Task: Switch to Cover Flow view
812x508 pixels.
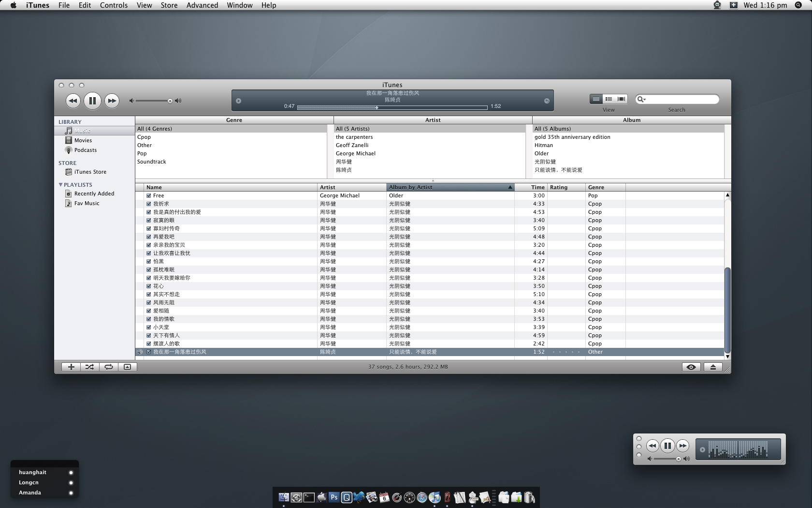Action: (x=621, y=99)
